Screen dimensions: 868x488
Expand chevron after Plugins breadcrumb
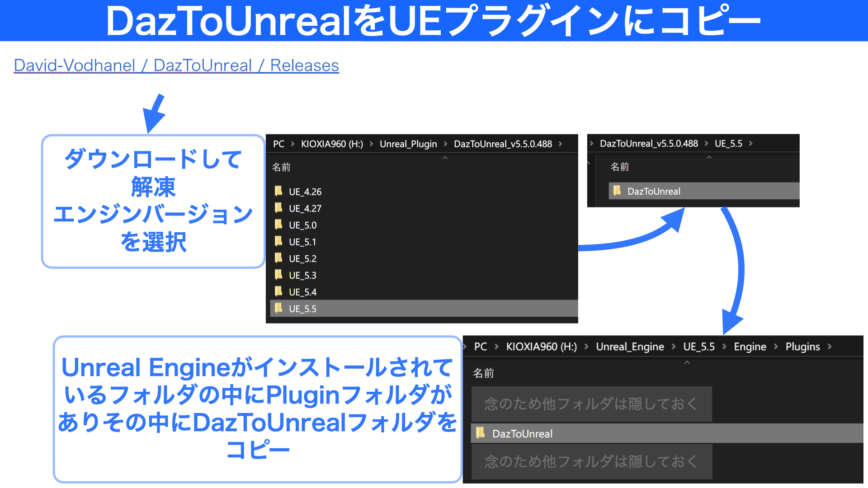coord(830,347)
